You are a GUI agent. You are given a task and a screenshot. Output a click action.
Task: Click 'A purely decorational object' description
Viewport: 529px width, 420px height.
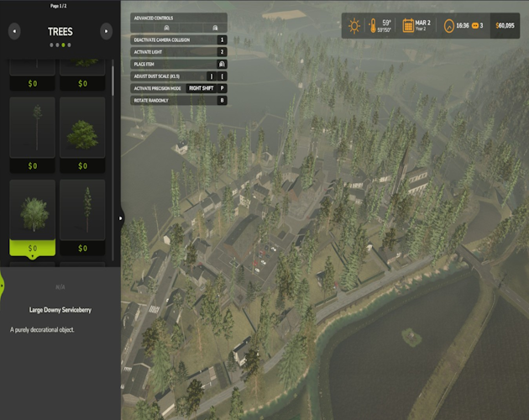tap(42, 330)
